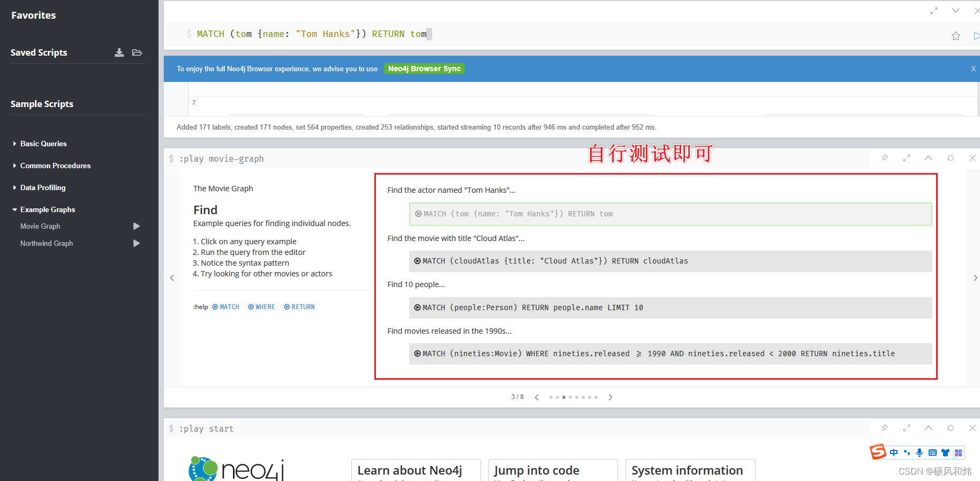
Task: Select Movie Graph script
Action: pos(40,226)
